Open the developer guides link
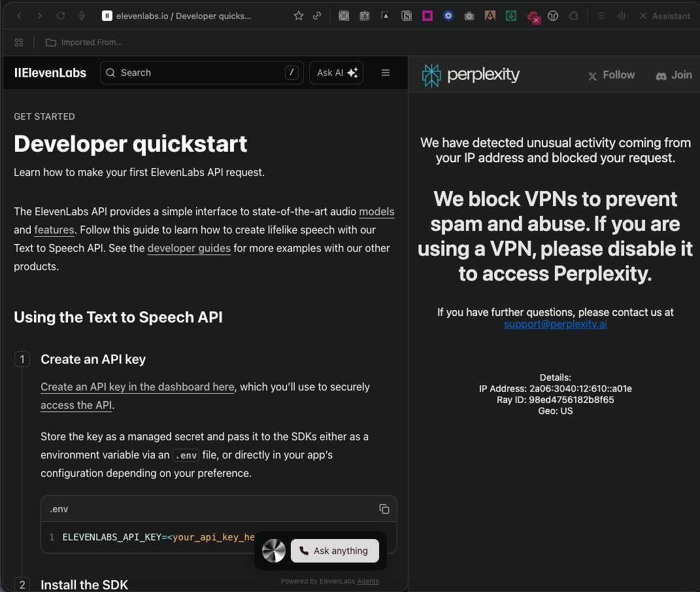The height and width of the screenshot is (592, 700). pos(189,249)
